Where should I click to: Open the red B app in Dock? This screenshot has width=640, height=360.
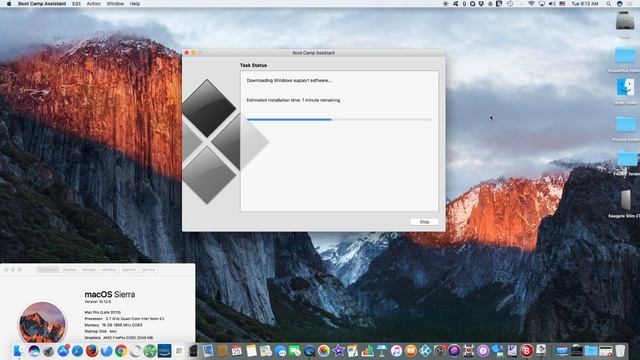tap(527, 351)
